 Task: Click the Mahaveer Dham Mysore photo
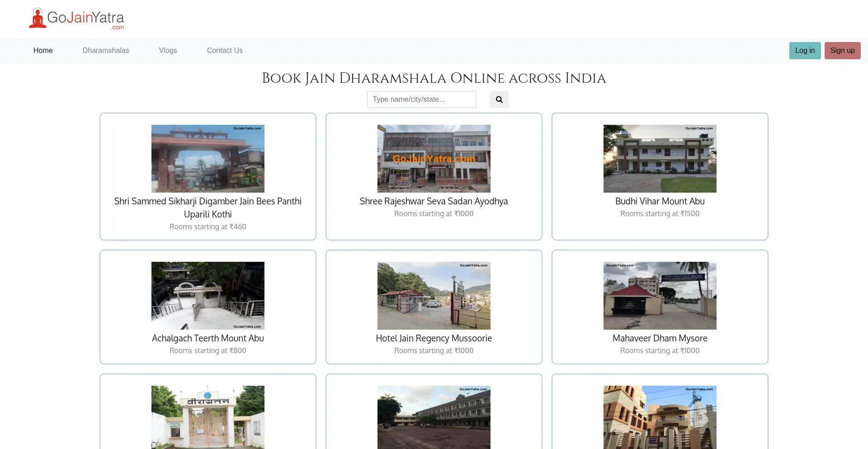click(x=660, y=295)
